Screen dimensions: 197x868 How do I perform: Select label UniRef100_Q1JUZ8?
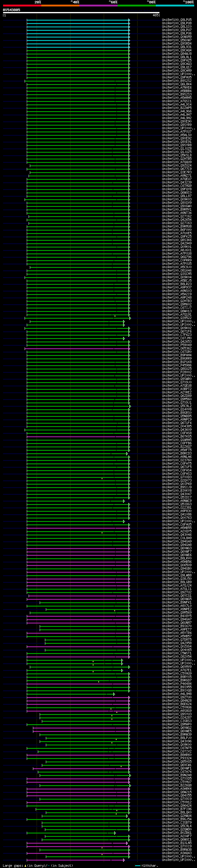(x=177, y=149)
